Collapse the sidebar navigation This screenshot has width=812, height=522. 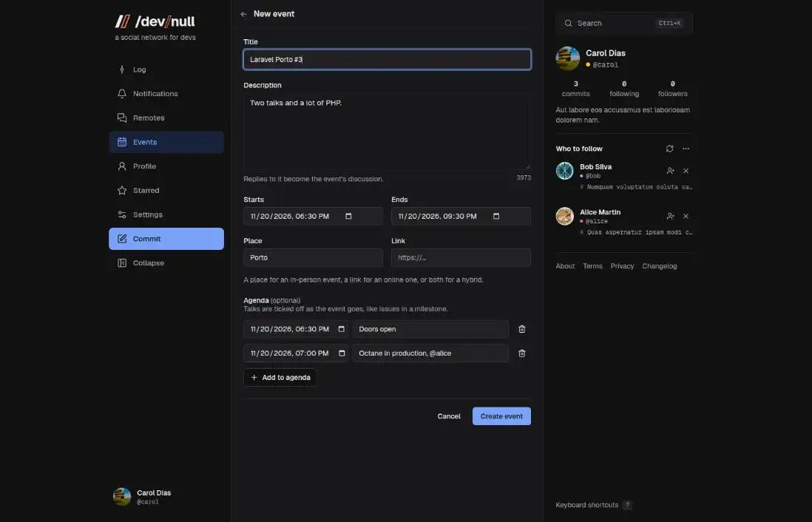click(166, 263)
